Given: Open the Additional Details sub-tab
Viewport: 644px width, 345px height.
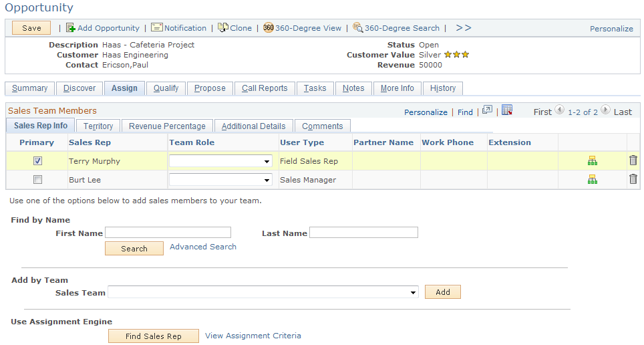Looking at the screenshot, I should (x=253, y=126).
